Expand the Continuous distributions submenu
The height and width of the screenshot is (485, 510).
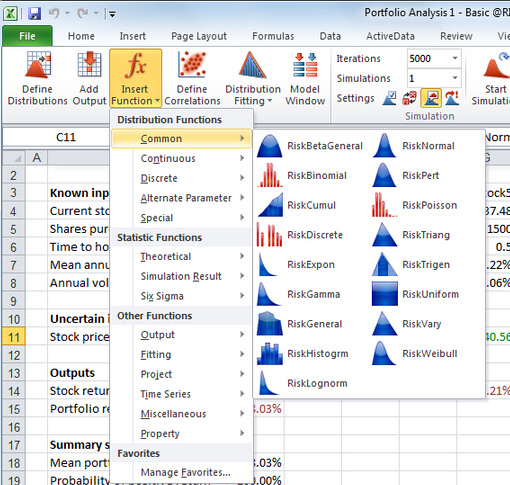point(181,158)
